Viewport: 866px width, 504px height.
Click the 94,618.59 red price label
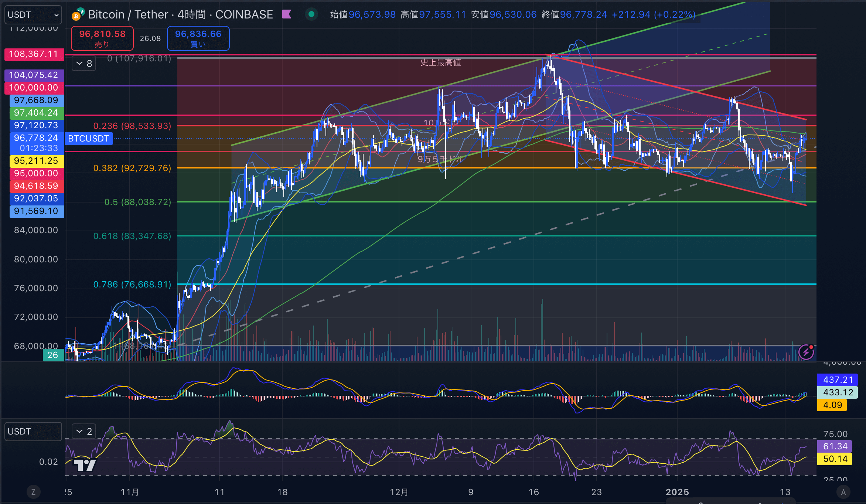[x=37, y=186]
